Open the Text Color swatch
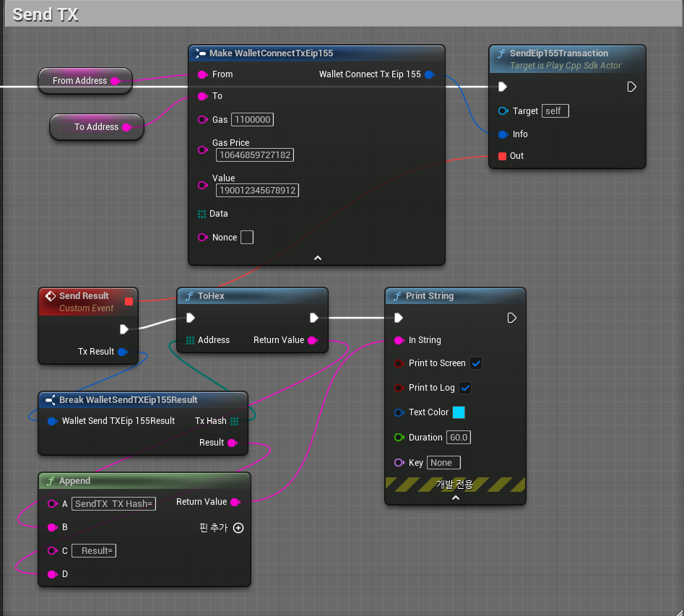 pyautogui.click(x=459, y=412)
